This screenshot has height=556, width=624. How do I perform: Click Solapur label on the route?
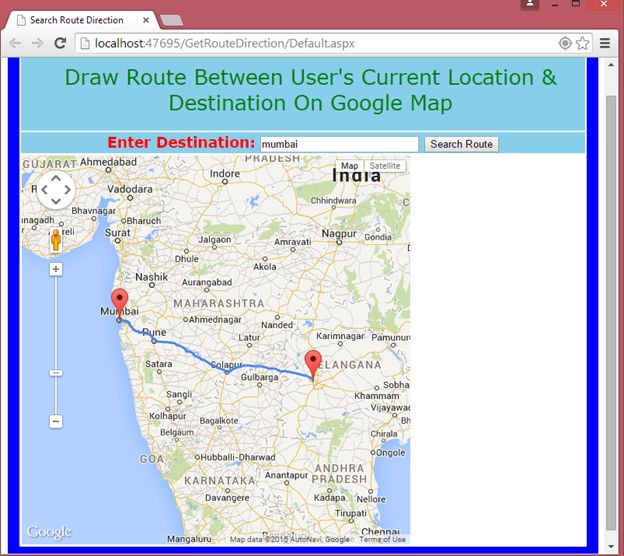[x=226, y=364]
